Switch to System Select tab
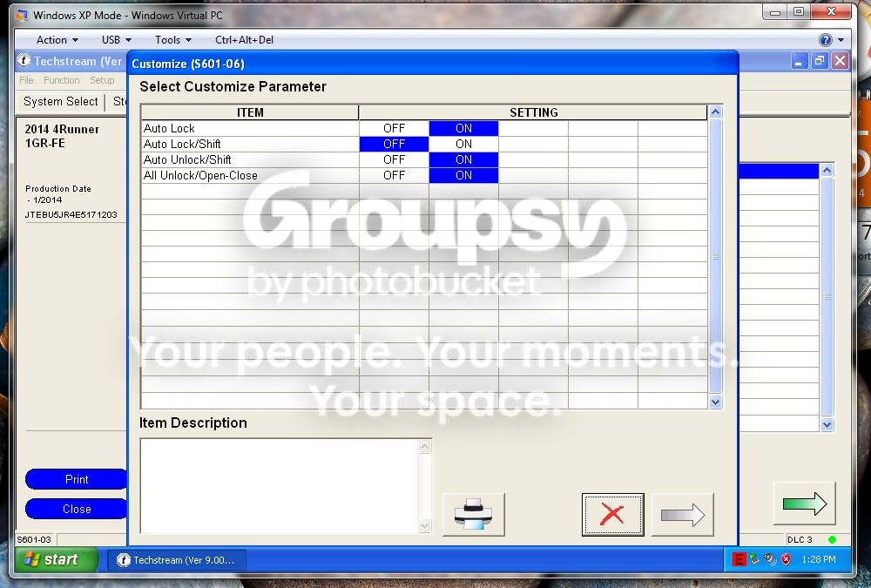 click(x=61, y=102)
